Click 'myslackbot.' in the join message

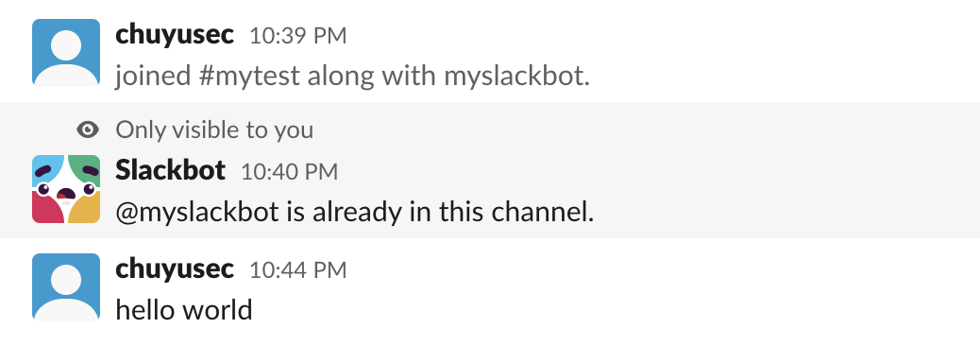click(x=516, y=77)
